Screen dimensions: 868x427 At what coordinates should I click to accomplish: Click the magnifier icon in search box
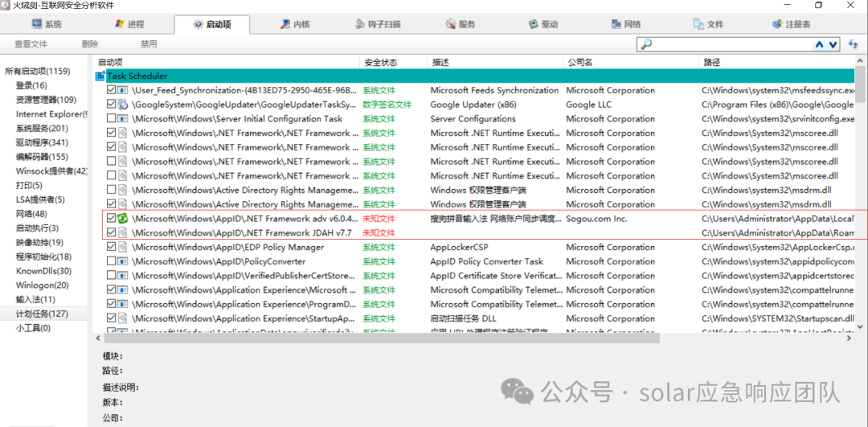pyautogui.click(x=645, y=44)
